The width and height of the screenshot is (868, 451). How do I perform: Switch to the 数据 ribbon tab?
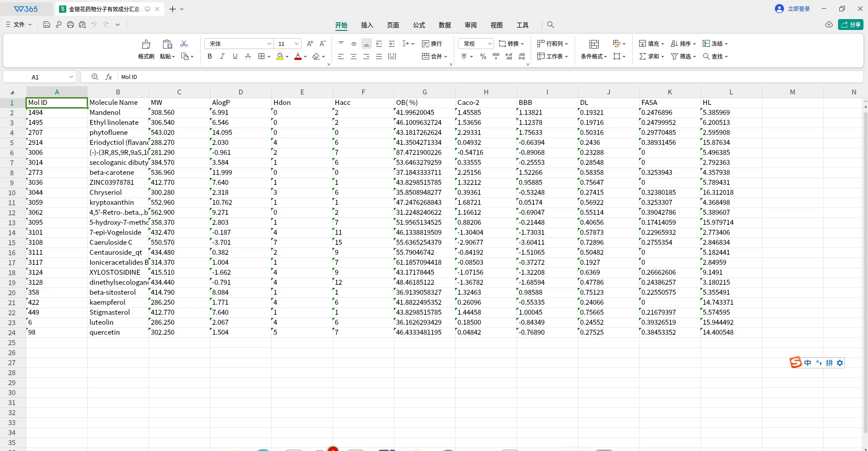tap(445, 25)
